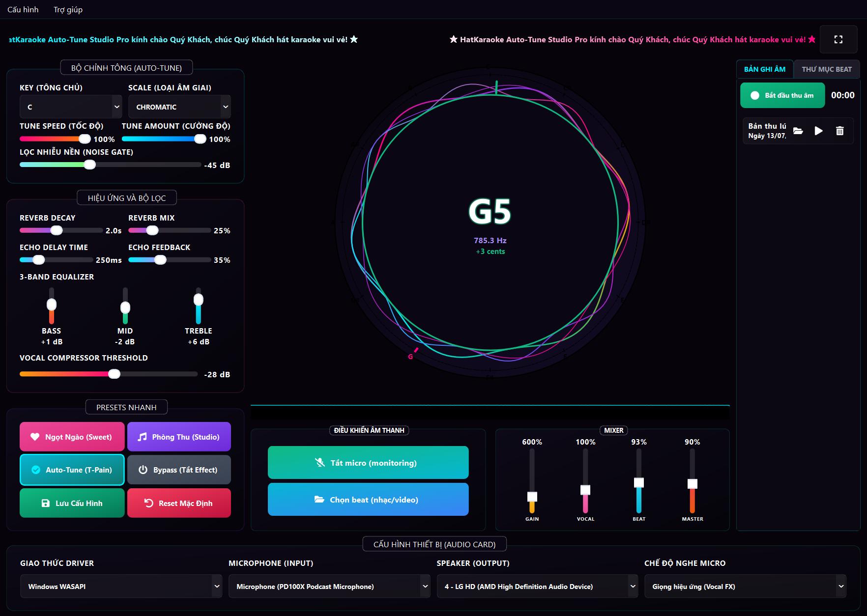Screen dimensions: 867x616
Task: Adjust the Reverb Decay slider
Action: coord(61,230)
